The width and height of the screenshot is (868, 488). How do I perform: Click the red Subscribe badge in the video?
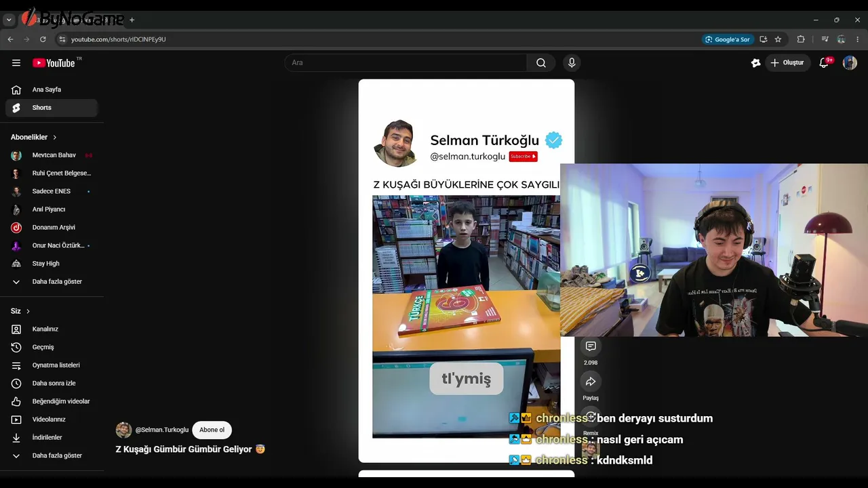524,157
